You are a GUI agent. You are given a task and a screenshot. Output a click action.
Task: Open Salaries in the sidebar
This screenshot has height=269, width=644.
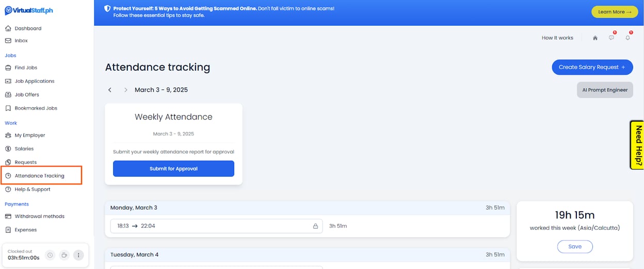point(24,148)
